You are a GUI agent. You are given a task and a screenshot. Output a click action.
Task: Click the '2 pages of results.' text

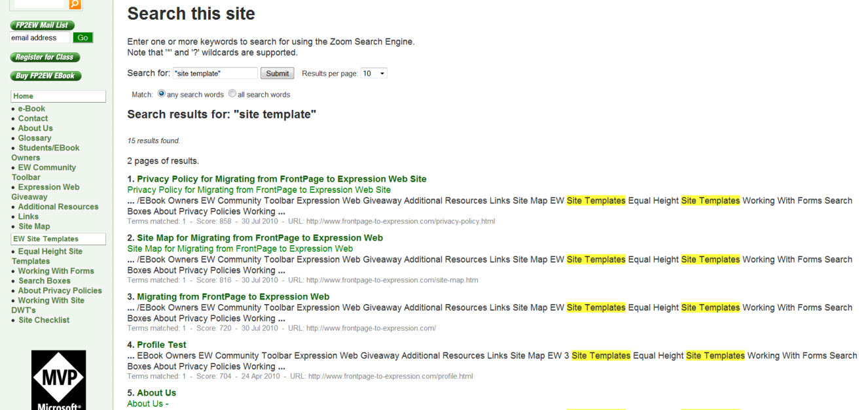(x=163, y=161)
